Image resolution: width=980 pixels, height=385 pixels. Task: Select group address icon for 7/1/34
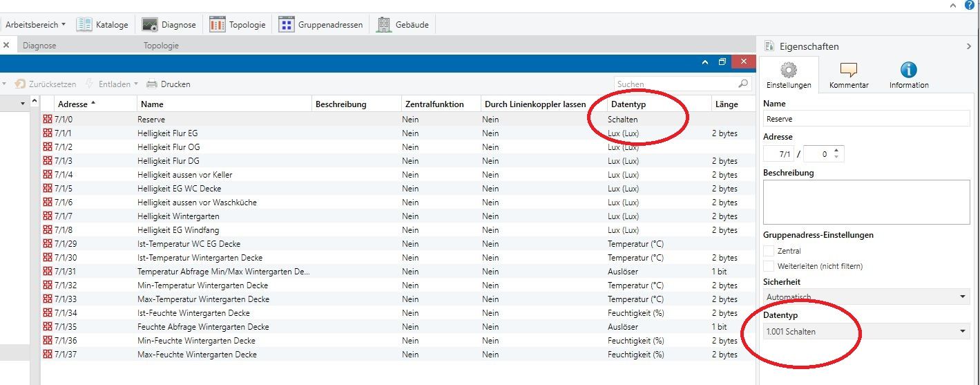click(x=48, y=312)
